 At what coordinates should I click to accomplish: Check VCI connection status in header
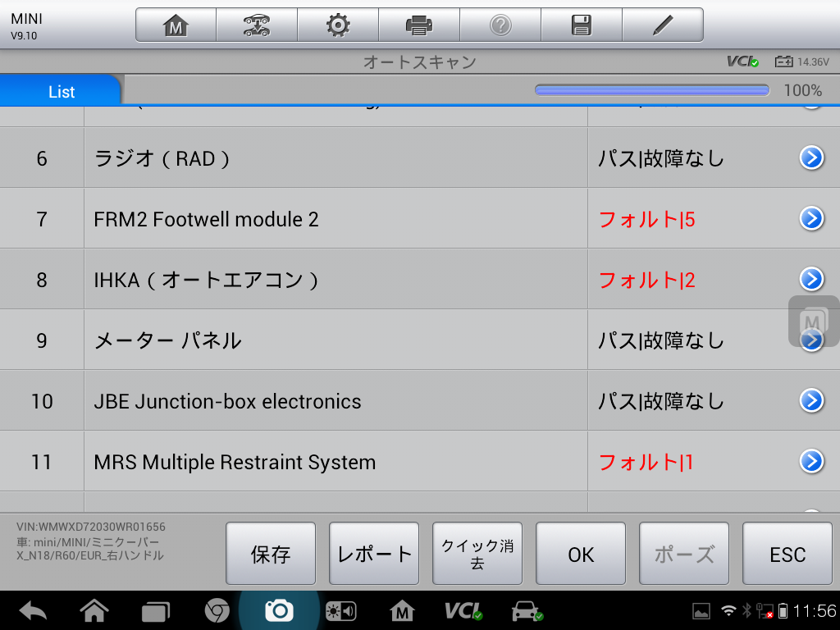coord(742,62)
